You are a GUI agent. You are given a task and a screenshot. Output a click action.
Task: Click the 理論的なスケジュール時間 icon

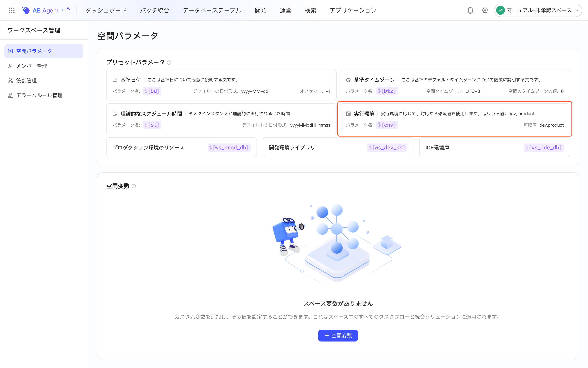tap(115, 114)
